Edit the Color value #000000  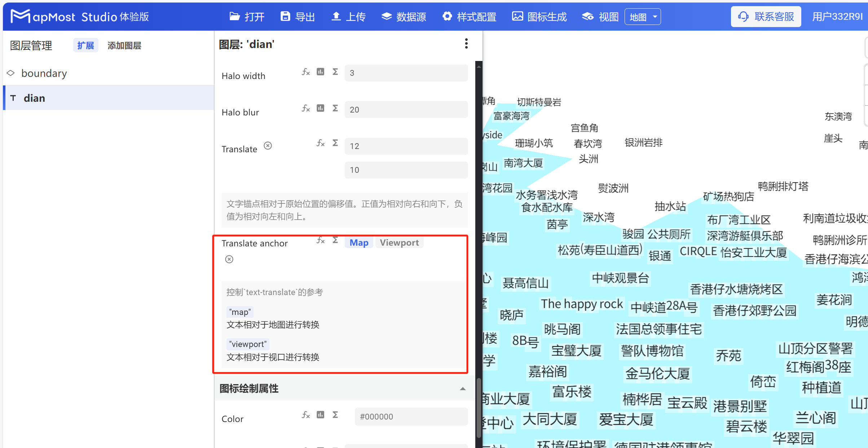point(411,416)
